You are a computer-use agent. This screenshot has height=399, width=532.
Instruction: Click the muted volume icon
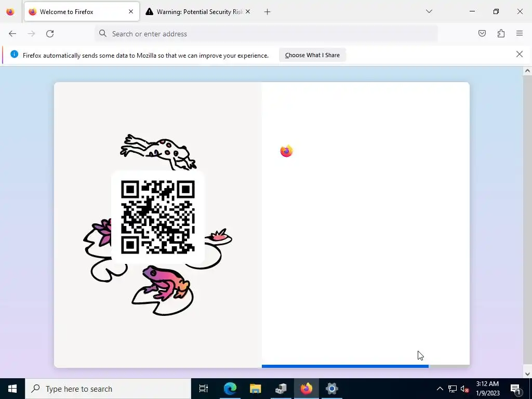465,389
